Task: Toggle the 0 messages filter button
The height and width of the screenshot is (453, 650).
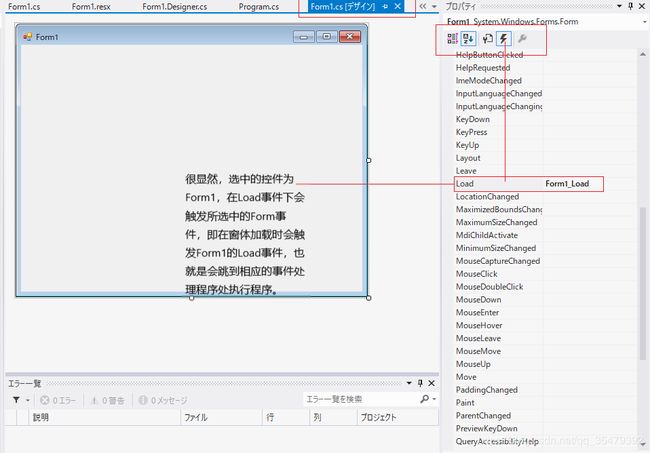Action: [163, 400]
